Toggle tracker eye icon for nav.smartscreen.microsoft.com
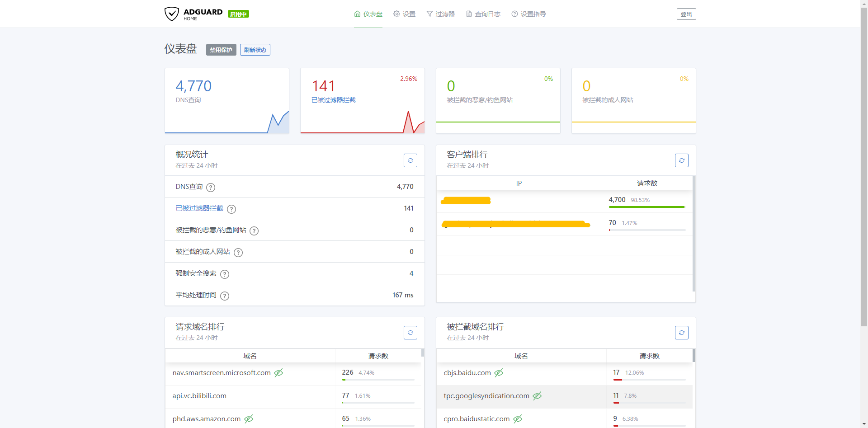868x428 pixels. pos(278,373)
